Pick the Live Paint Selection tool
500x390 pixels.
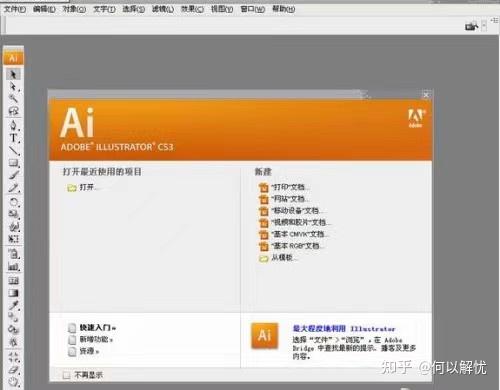(13, 342)
